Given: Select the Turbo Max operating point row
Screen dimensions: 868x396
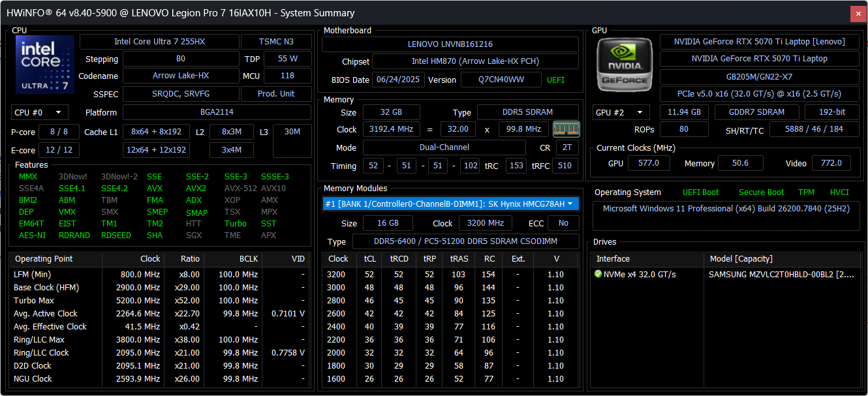Looking at the screenshot, I should [x=159, y=300].
